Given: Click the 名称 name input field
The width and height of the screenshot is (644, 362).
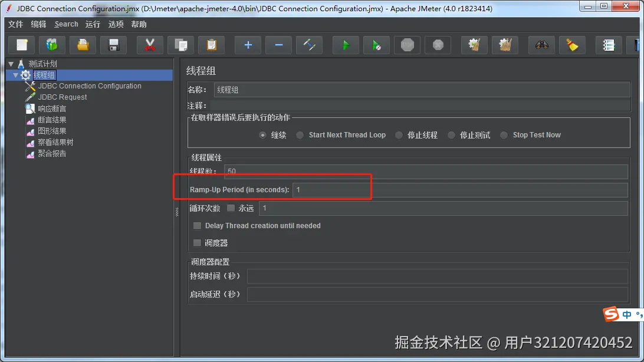Looking at the screenshot, I should coord(422,90).
